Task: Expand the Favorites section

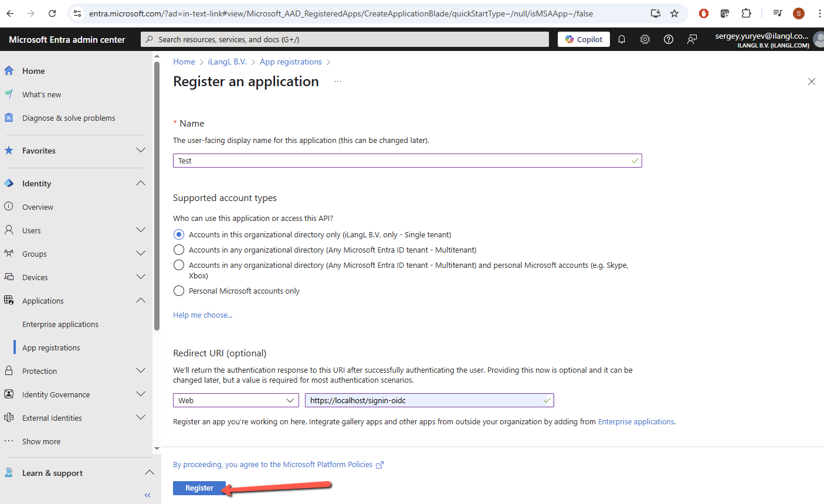Action: click(x=141, y=151)
